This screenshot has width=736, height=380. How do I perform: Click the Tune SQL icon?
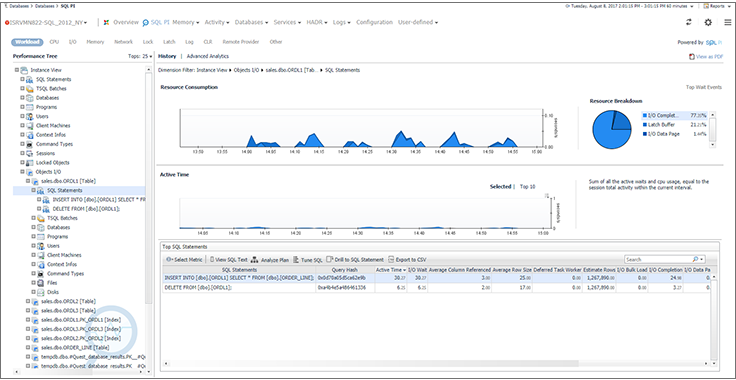pyautogui.click(x=296, y=259)
